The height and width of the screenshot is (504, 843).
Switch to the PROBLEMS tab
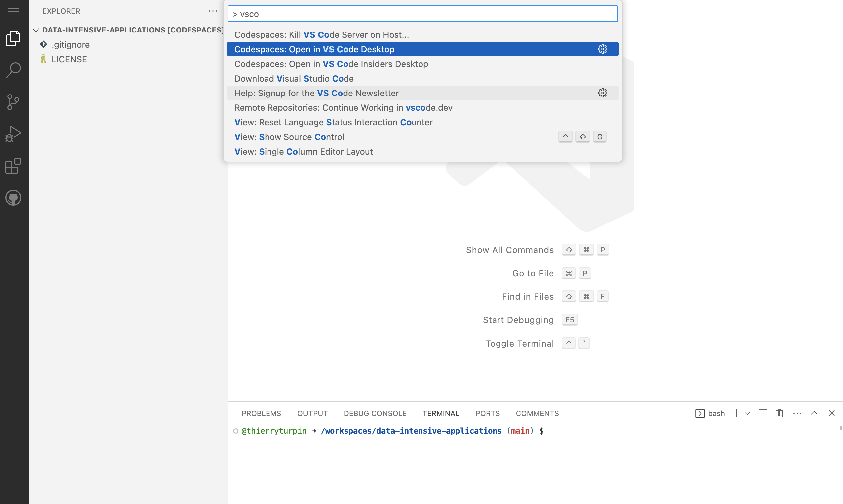click(x=261, y=413)
